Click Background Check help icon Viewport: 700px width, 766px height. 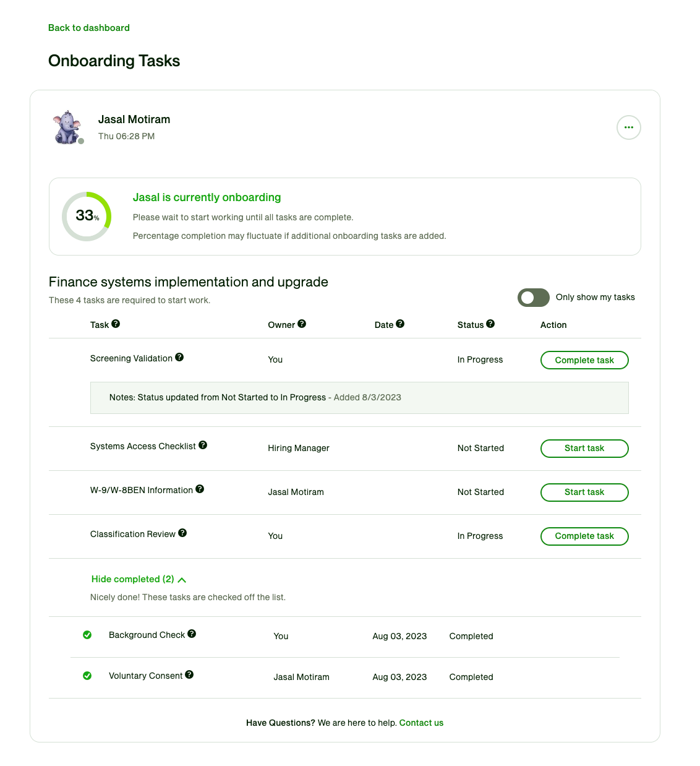click(x=192, y=634)
